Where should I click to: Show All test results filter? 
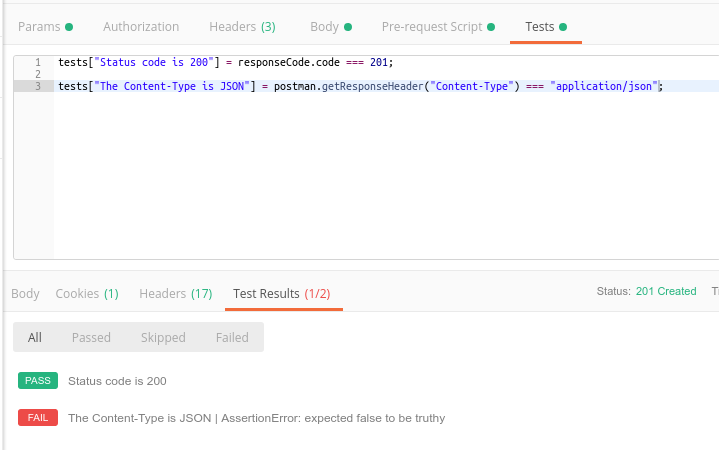35,338
